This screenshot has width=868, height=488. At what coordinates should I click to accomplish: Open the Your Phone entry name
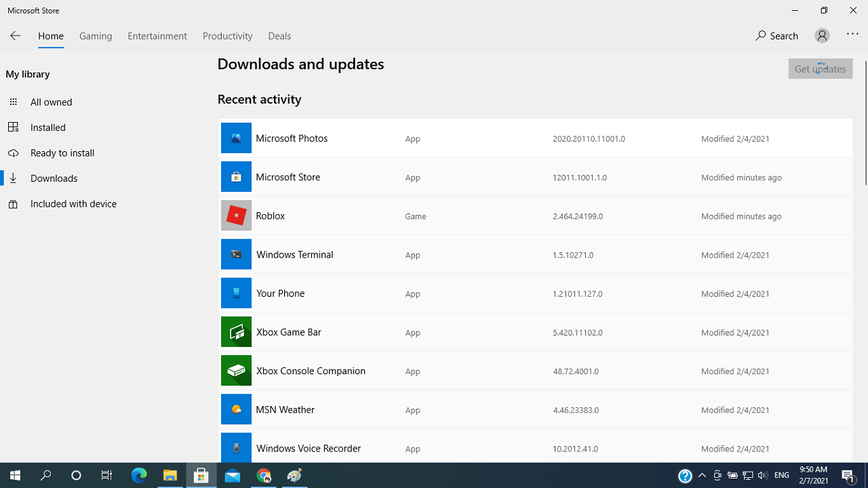[x=280, y=293]
